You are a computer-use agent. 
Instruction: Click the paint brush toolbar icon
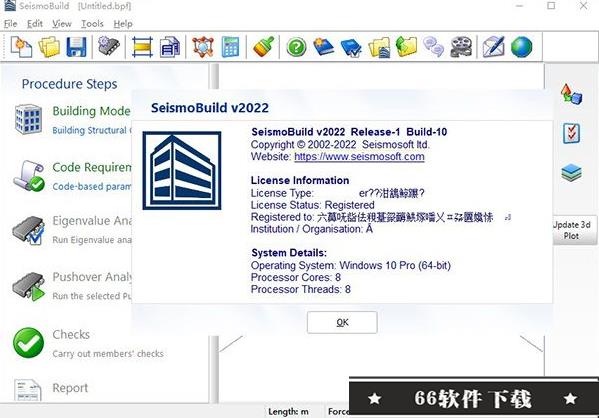tap(264, 47)
